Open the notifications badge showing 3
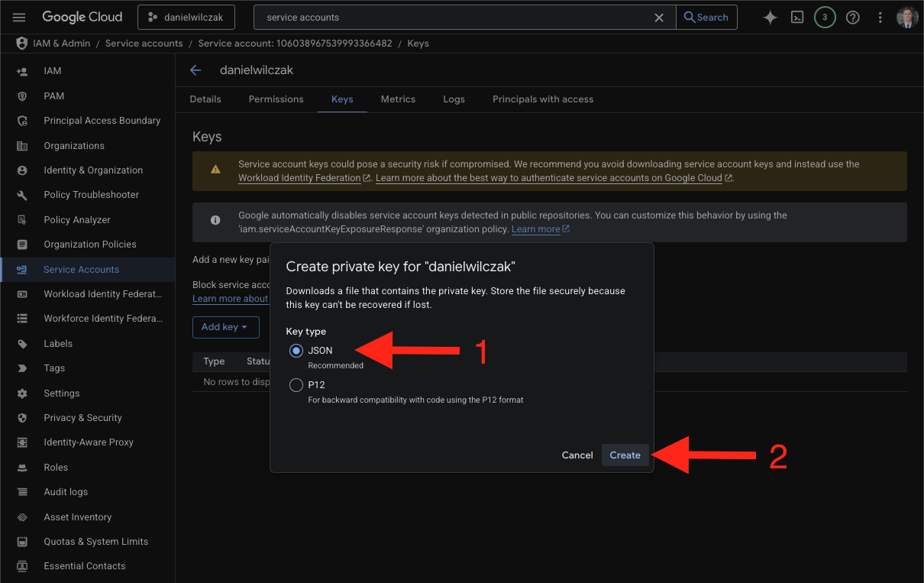This screenshot has height=583, width=924. [x=825, y=17]
